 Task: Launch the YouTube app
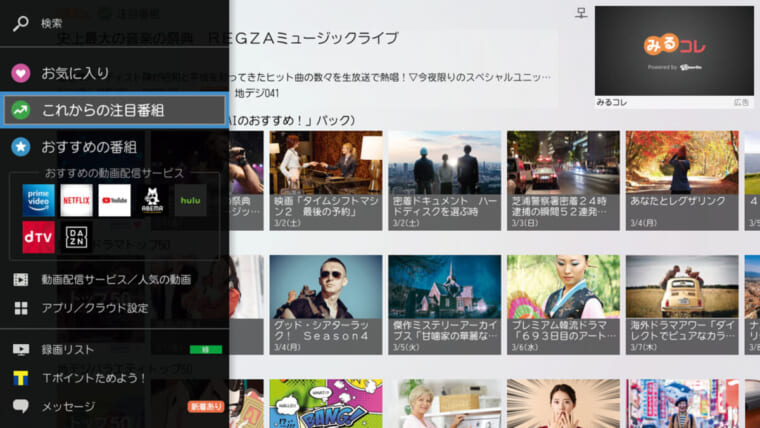[x=114, y=200]
